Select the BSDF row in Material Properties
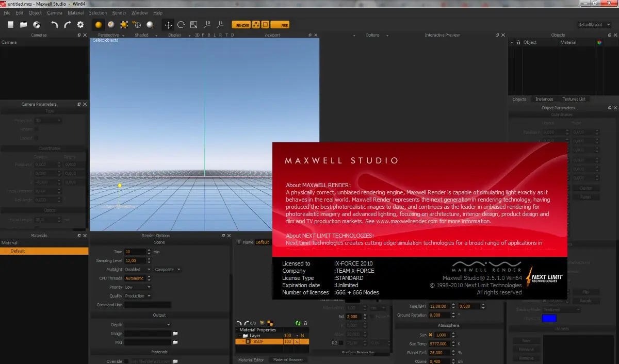Screen dimensions: 619x364 coord(272,341)
